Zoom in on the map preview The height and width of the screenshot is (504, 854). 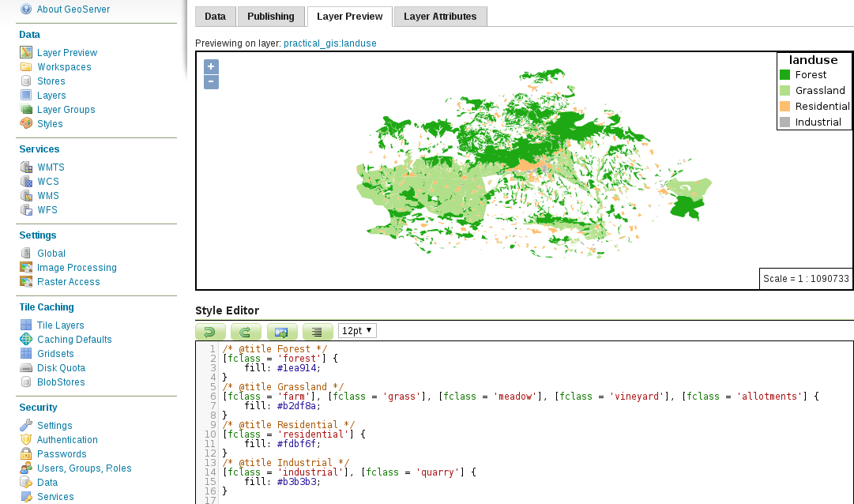point(211,67)
